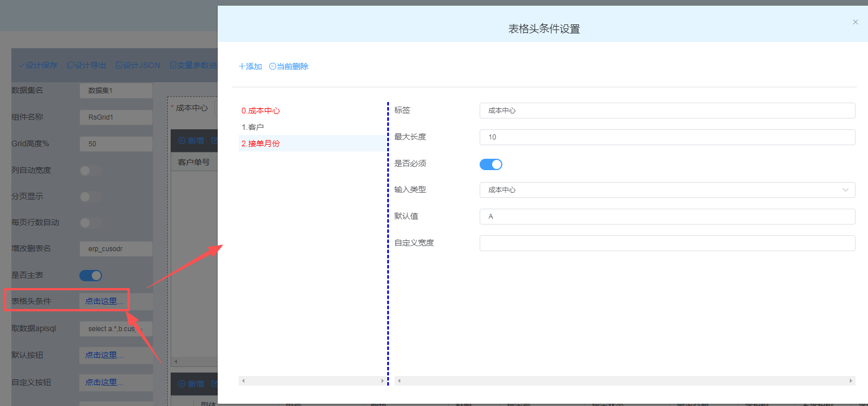
Task: Click the 设计导出 export icon
Action: coord(70,65)
